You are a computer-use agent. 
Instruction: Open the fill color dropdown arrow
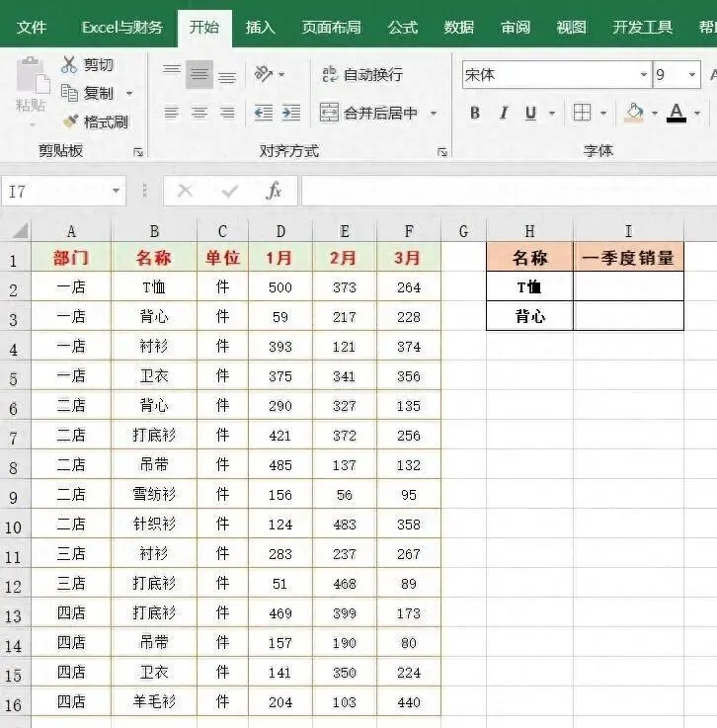tap(655, 113)
